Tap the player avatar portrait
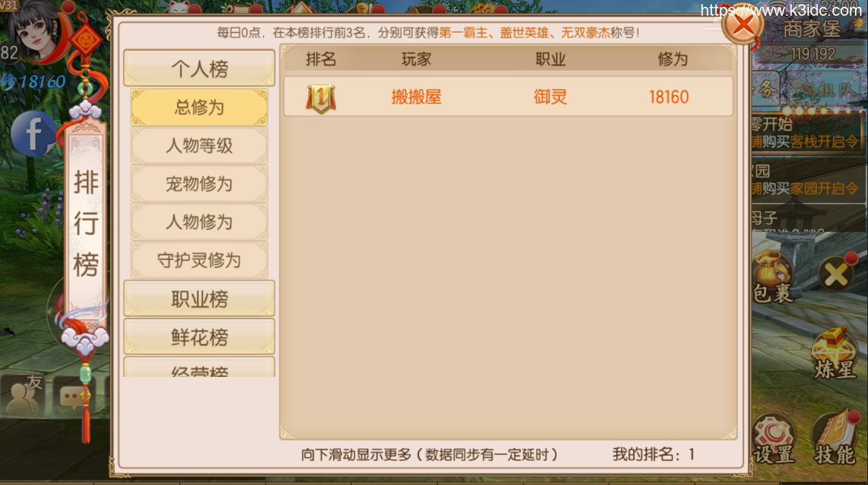The width and height of the screenshot is (868, 485). (x=38, y=31)
